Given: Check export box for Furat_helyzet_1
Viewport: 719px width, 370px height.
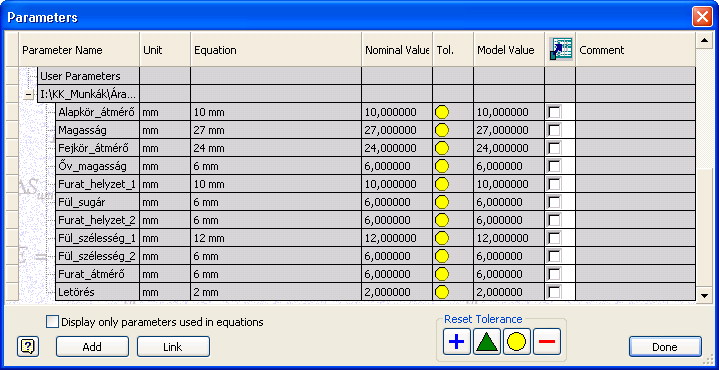Looking at the screenshot, I should tap(554, 184).
